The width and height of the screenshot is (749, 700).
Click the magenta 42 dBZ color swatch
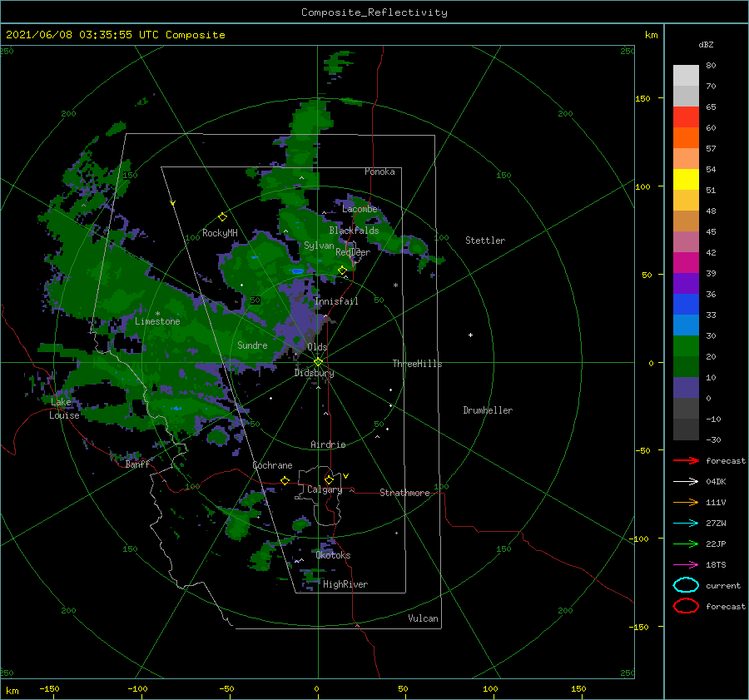pos(686,262)
